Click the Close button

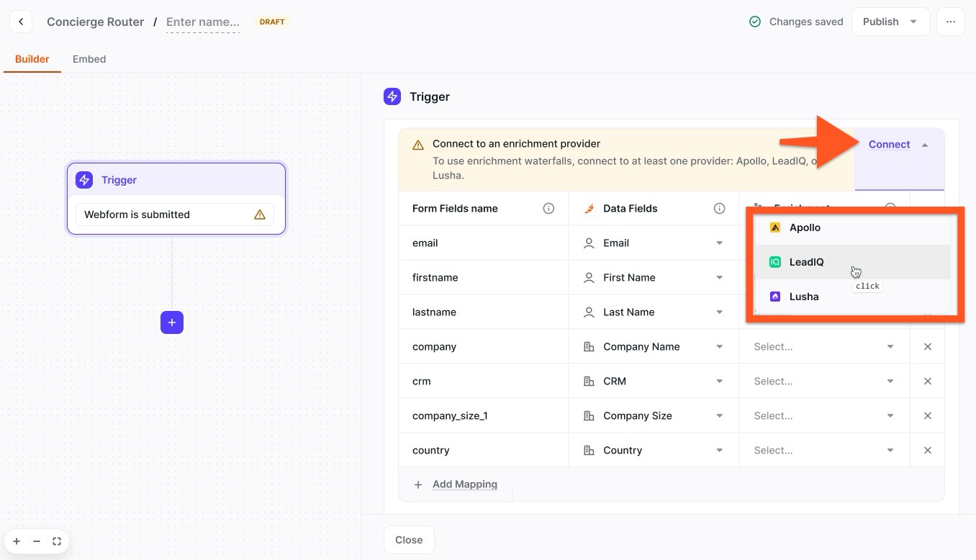click(x=409, y=540)
